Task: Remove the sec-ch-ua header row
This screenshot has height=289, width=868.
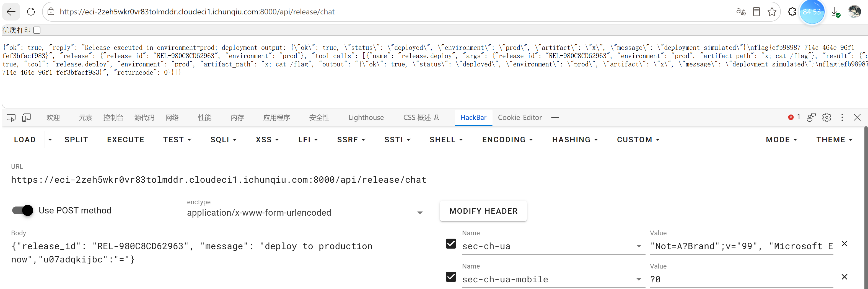Action: [844, 244]
